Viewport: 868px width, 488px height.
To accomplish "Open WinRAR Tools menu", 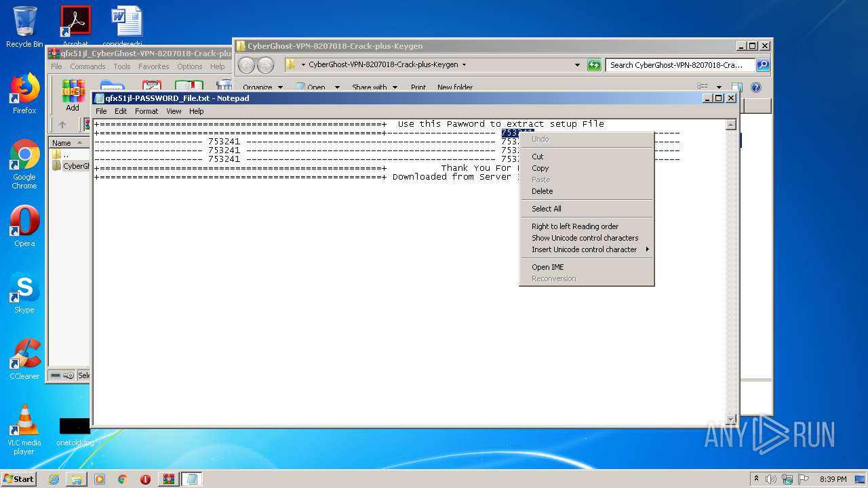I will [122, 66].
